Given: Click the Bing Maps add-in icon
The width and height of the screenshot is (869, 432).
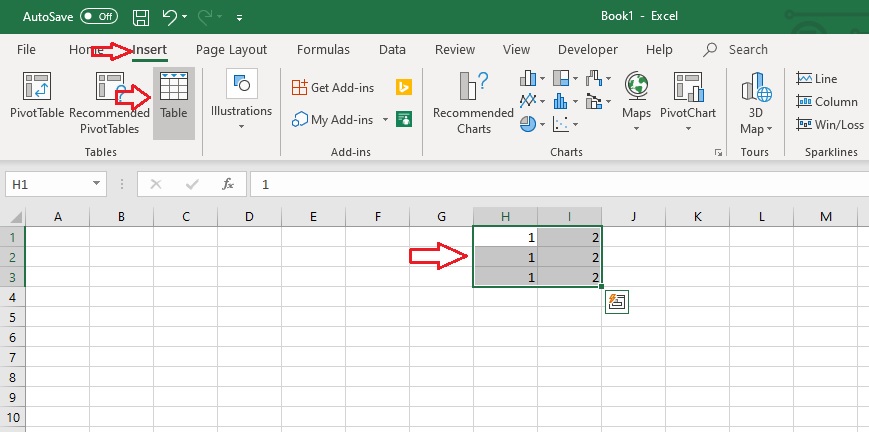Looking at the screenshot, I should pyautogui.click(x=403, y=87).
